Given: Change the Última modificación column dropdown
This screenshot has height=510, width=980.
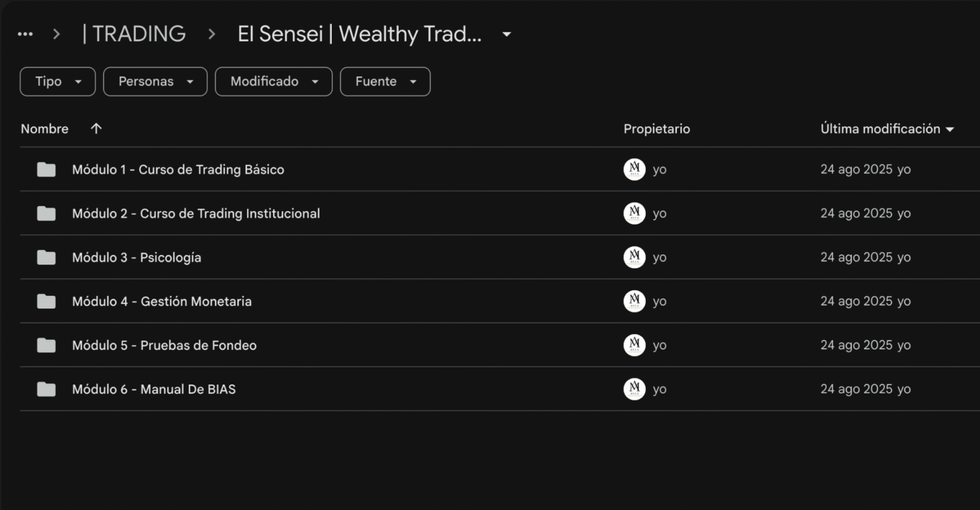Looking at the screenshot, I should coord(950,129).
